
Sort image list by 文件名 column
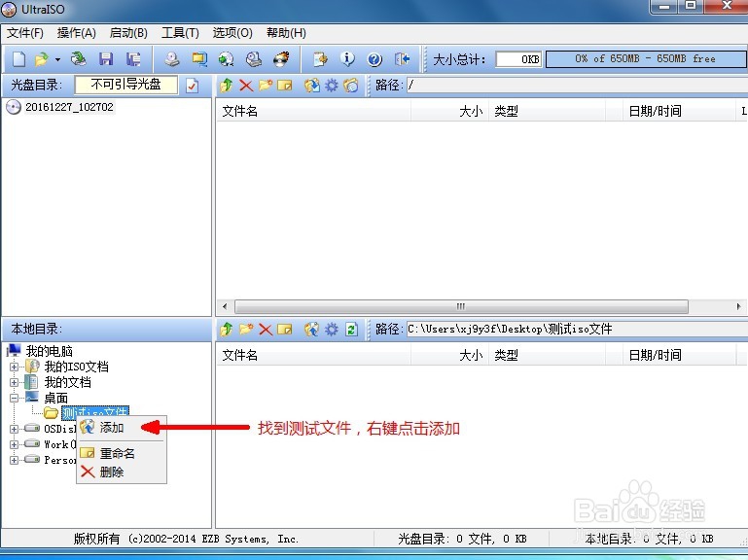[x=314, y=111]
